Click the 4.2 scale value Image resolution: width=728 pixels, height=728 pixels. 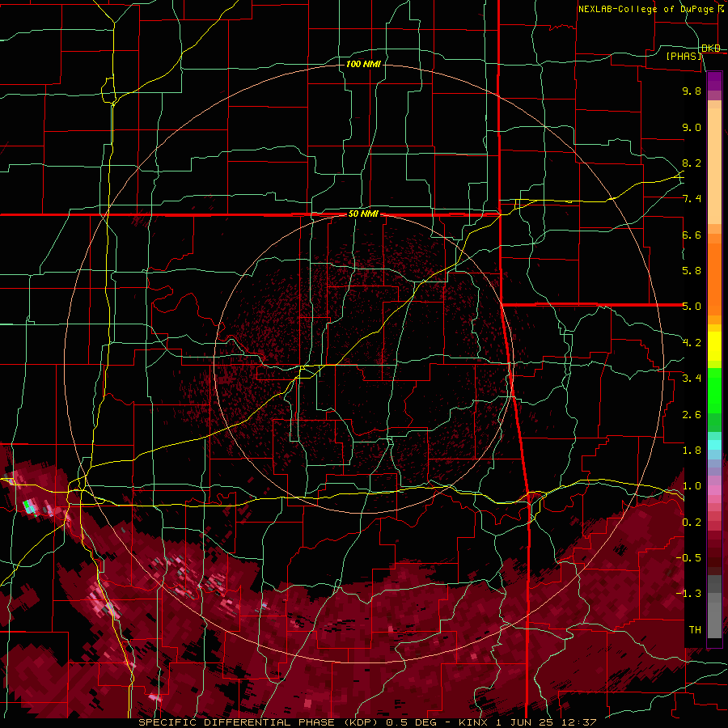pos(692,343)
